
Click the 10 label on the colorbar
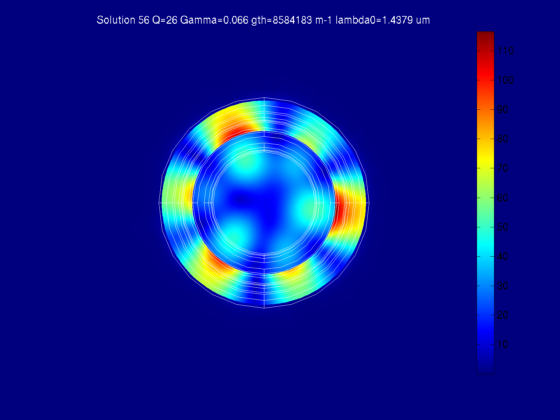[502, 345]
